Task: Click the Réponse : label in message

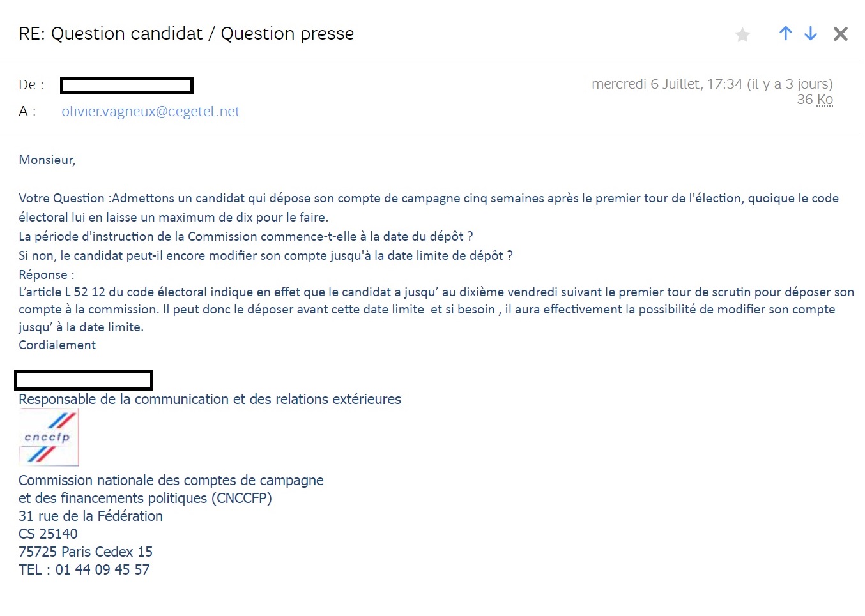Action: [47, 275]
